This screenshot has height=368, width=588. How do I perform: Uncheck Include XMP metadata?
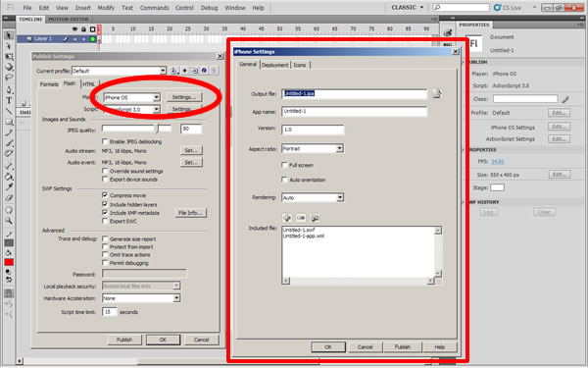[106, 213]
